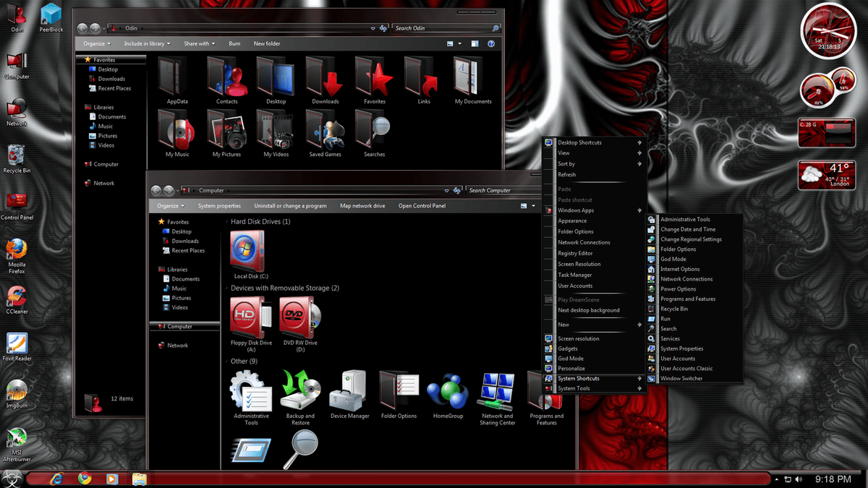Click the Map network drive button

tap(362, 205)
